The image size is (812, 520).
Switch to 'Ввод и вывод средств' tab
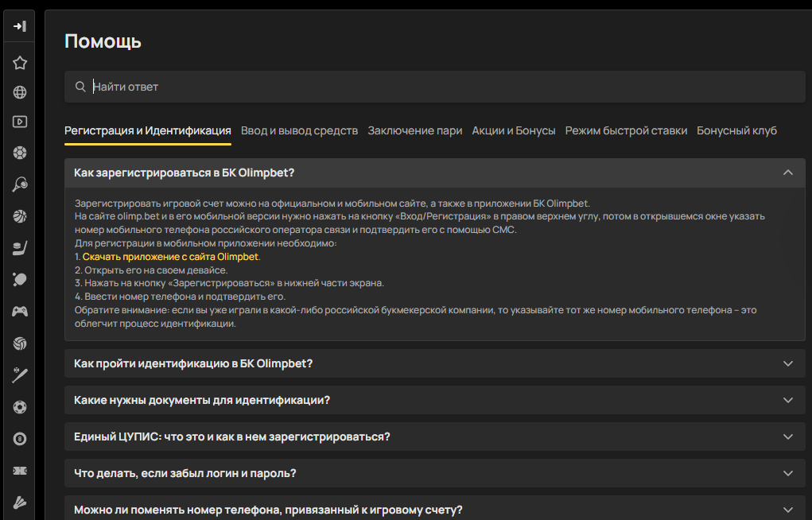pos(299,130)
